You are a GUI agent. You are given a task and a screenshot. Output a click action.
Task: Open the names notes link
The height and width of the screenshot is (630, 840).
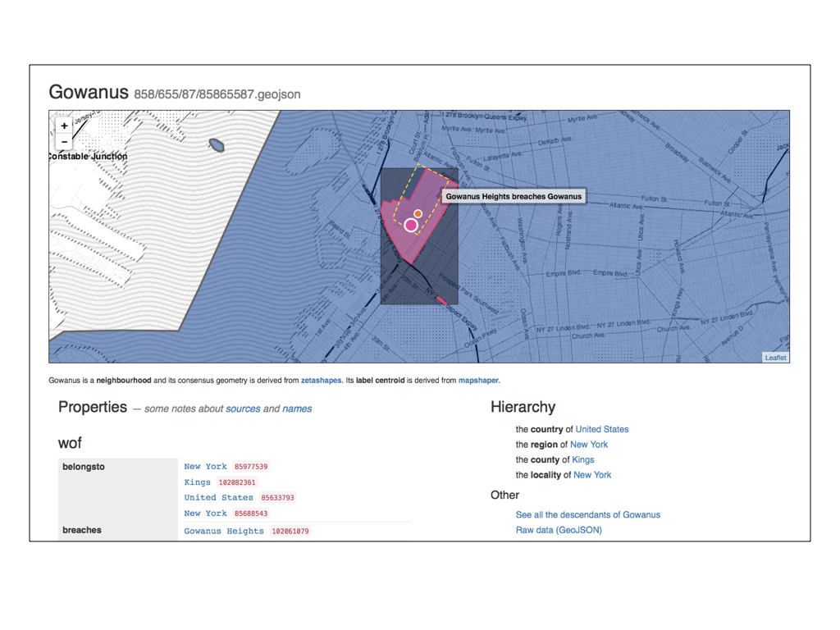coord(297,409)
